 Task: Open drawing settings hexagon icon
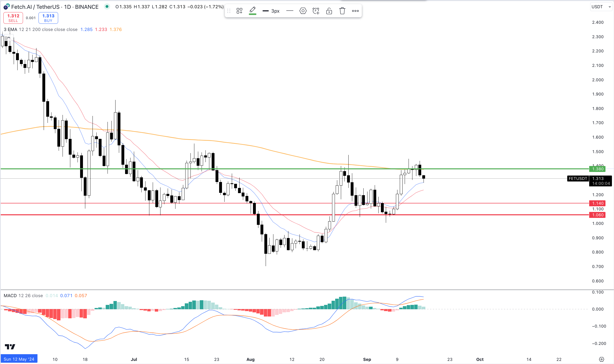303,11
